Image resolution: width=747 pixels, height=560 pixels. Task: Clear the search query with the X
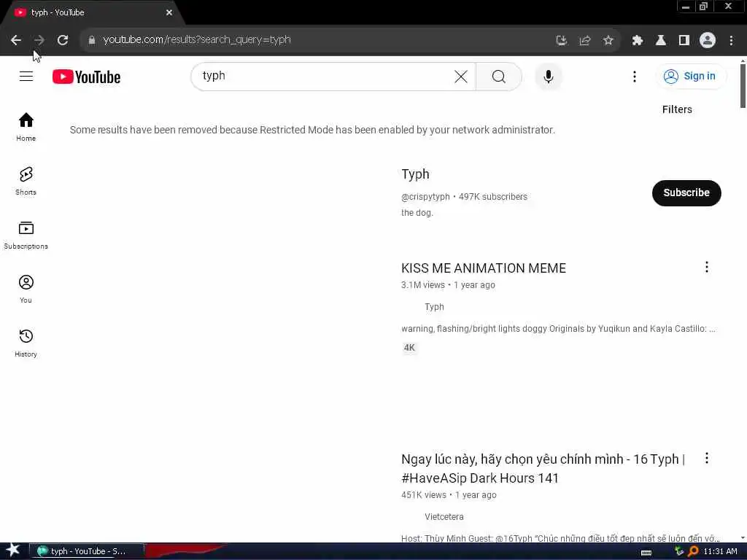461,77
